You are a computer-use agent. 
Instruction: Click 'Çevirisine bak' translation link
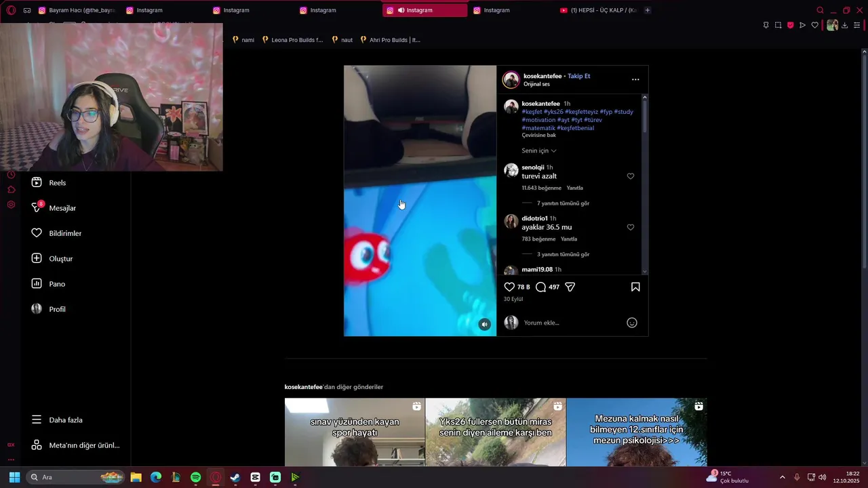(538, 135)
